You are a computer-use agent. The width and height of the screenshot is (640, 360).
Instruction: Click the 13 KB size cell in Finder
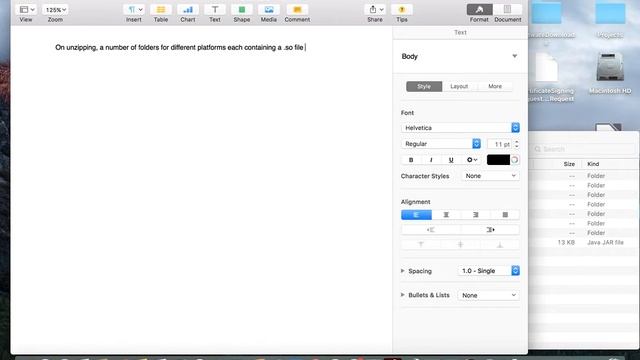coord(566,242)
